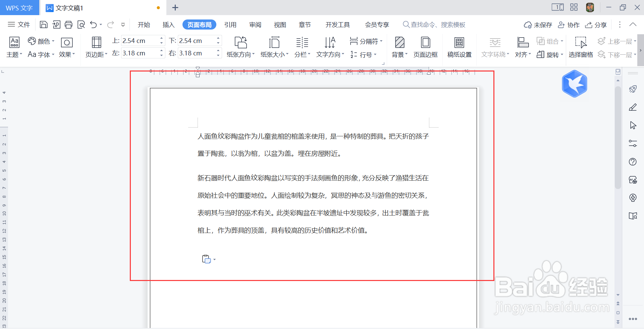Screen dimensions: 644x329
Task: Open 行号 line numbers dropdown
Action: (363, 54)
